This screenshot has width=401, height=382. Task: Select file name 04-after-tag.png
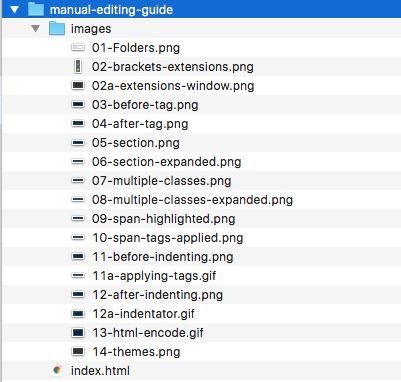(x=140, y=124)
